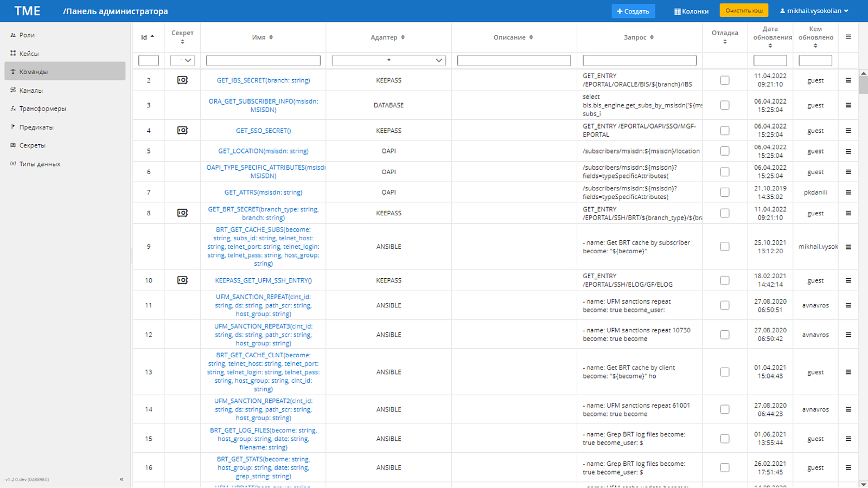Click the TME logo
868x488 pixels.
[x=27, y=11]
